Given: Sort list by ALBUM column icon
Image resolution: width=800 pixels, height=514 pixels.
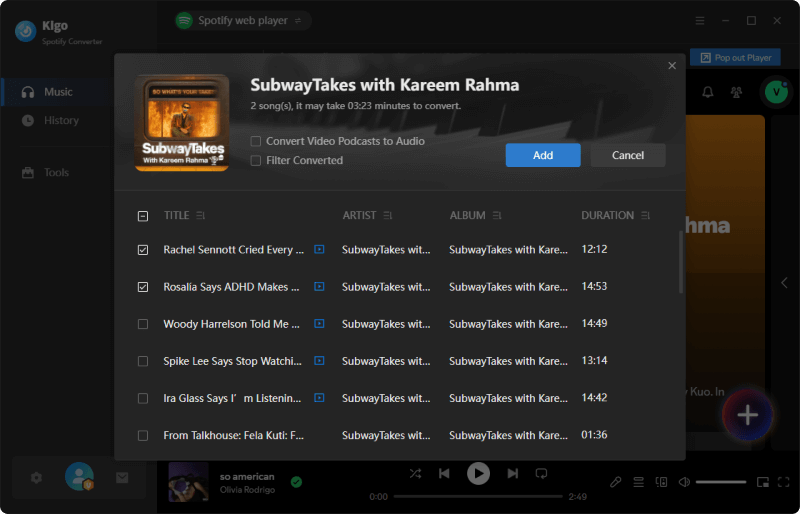Looking at the screenshot, I should [x=497, y=216].
